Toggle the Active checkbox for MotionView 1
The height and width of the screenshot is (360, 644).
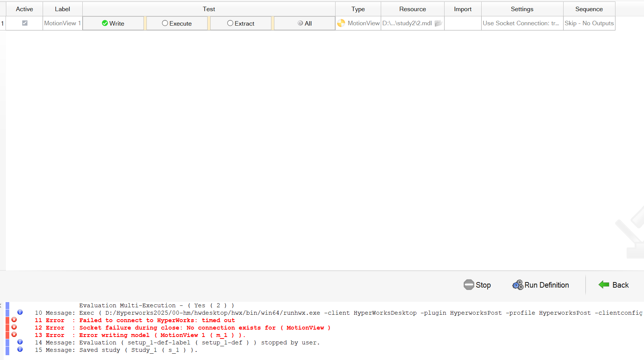click(x=25, y=23)
